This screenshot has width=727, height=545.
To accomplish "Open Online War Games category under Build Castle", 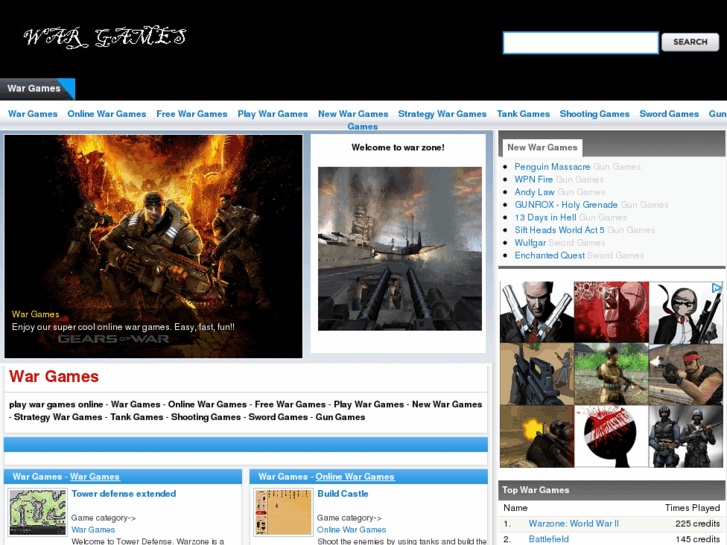I will pos(351,529).
